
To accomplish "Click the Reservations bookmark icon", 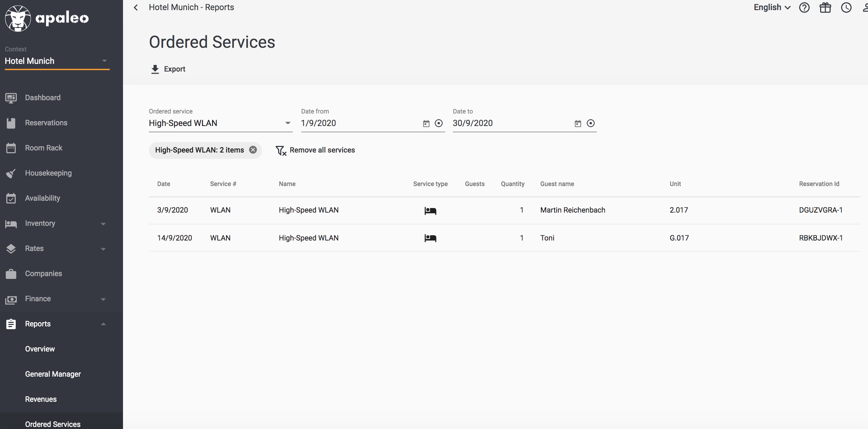I will [x=11, y=123].
